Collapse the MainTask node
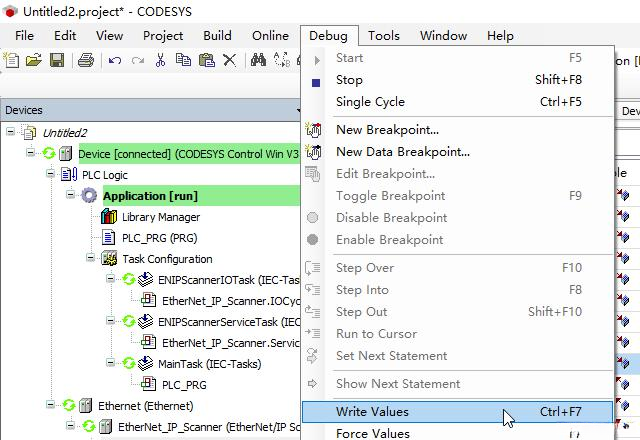 click(x=110, y=362)
